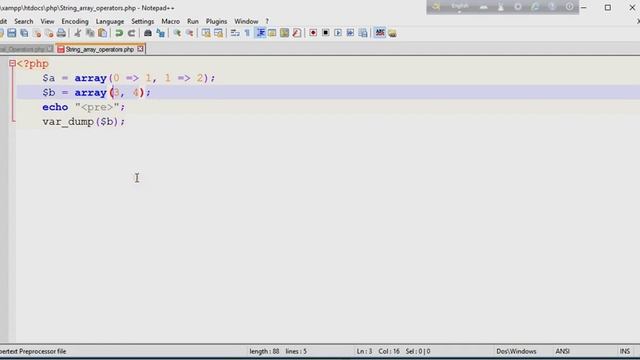This screenshot has height=360, width=640.
Task: Open user defined language dialog icon
Action: point(272,33)
